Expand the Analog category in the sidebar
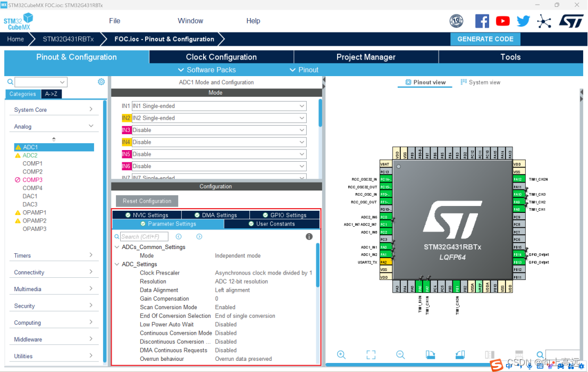 (53, 127)
